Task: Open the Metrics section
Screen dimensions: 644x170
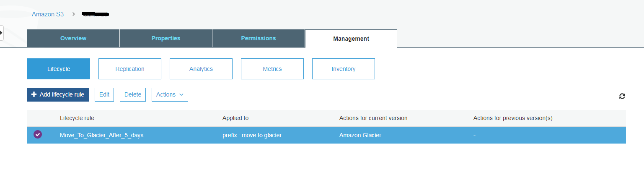Action: (272, 69)
